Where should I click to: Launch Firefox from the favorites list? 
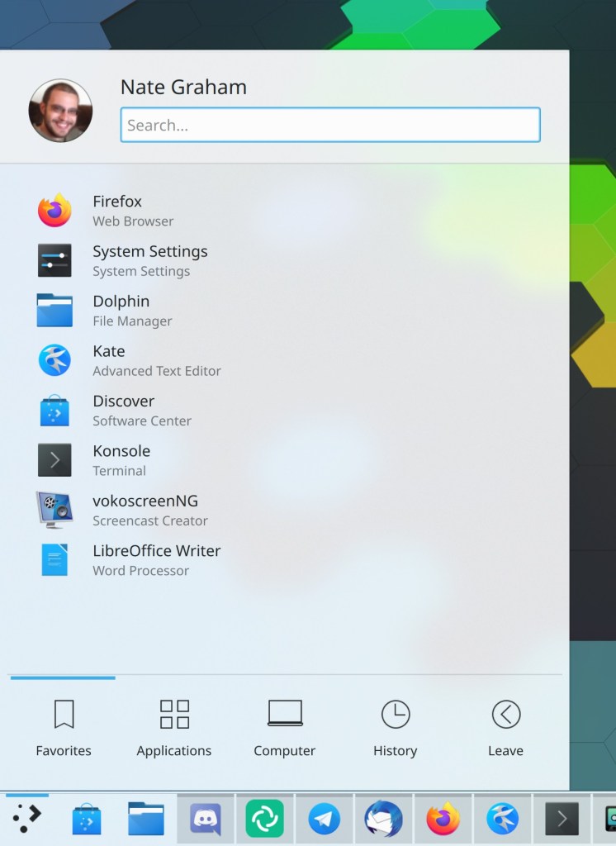point(117,210)
